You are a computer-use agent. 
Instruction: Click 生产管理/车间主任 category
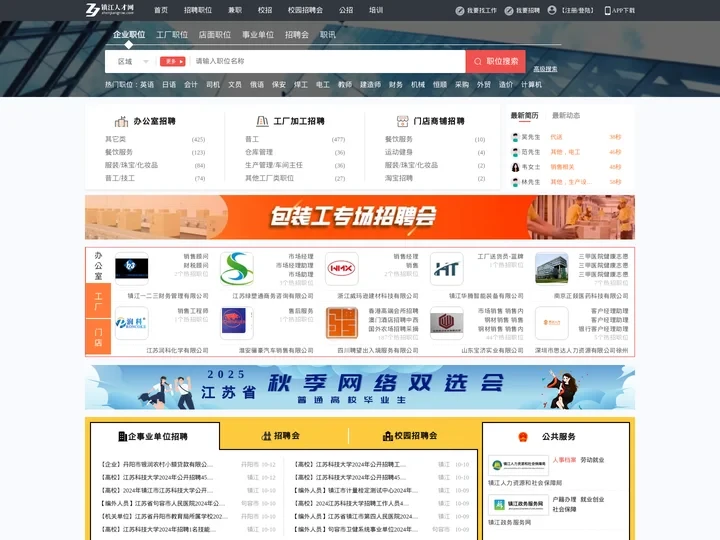tap(274, 165)
